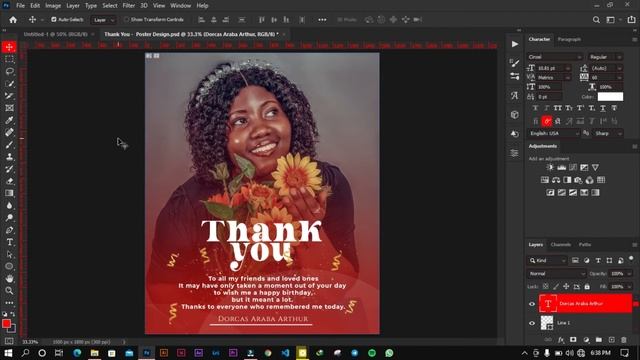Open the File menu

tap(20, 6)
